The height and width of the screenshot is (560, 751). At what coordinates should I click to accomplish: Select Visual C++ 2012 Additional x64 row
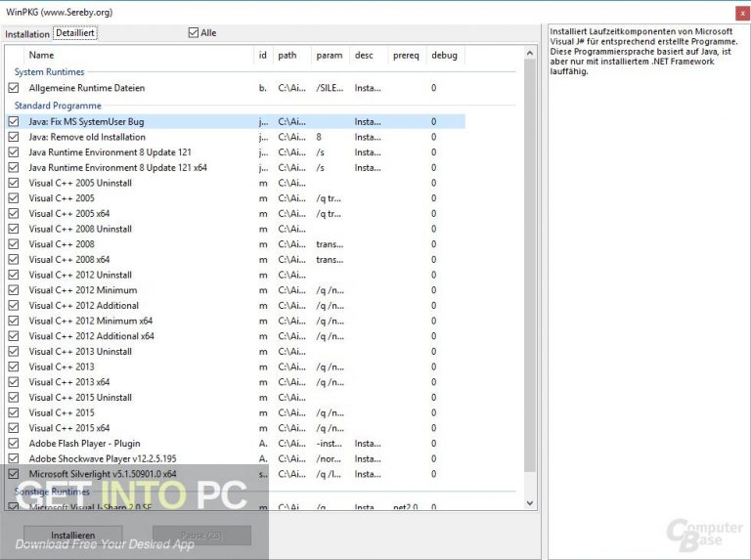[235, 336]
